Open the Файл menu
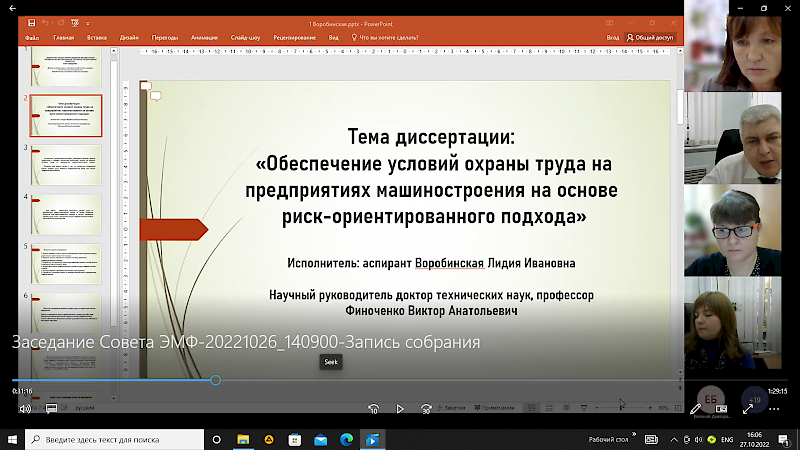800x450 pixels. tap(32, 37)
